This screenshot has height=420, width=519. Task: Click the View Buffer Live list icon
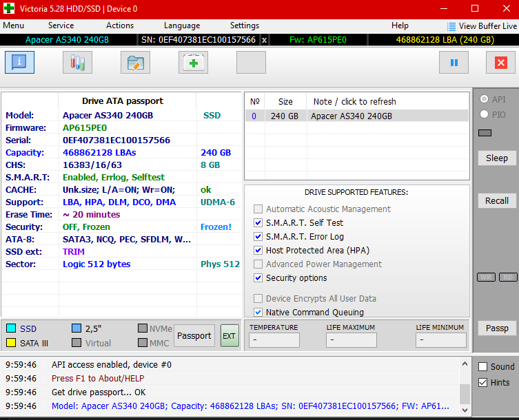[x=451, y=26]
